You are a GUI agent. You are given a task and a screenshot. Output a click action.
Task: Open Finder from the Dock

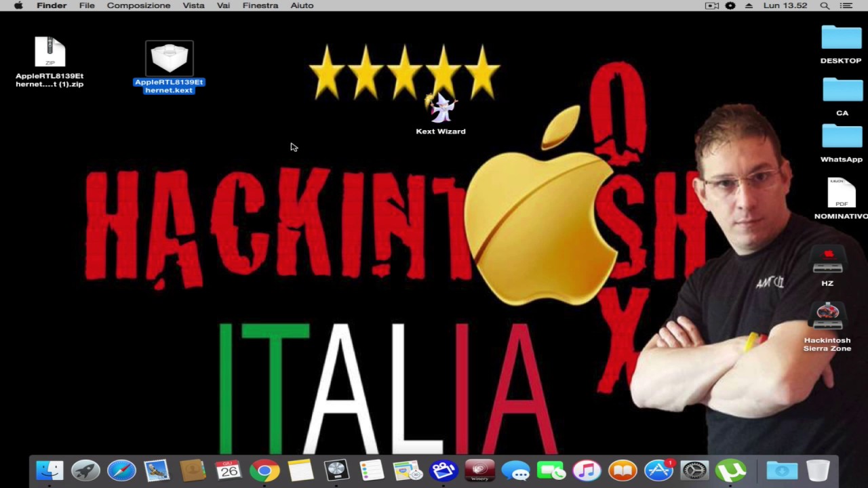tap(50, 470)
